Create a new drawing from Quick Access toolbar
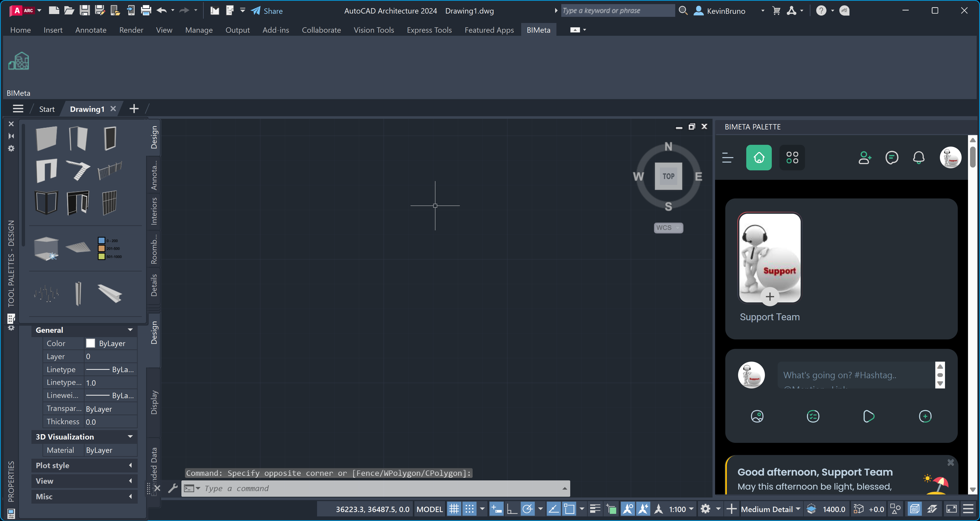 54,11
